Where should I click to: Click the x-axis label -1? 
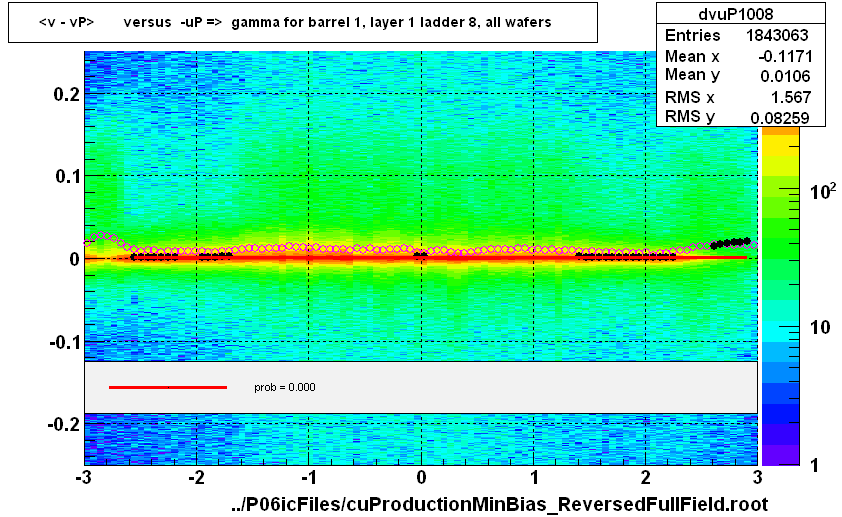[x=308, y=477]
